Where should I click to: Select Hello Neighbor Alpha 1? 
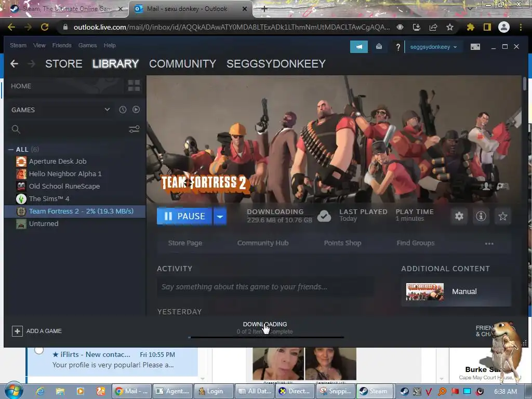click(x=65, y=174)
